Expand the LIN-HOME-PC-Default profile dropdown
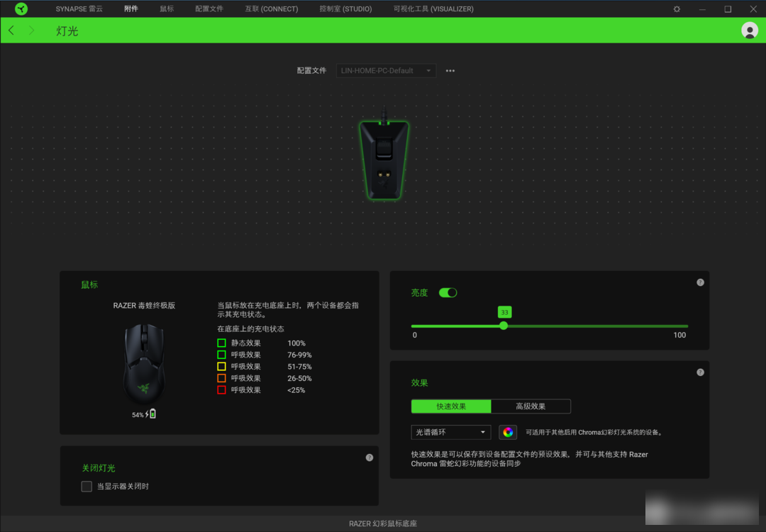The width and height of the screenshot is (766, 532). (x=386, y=71)
